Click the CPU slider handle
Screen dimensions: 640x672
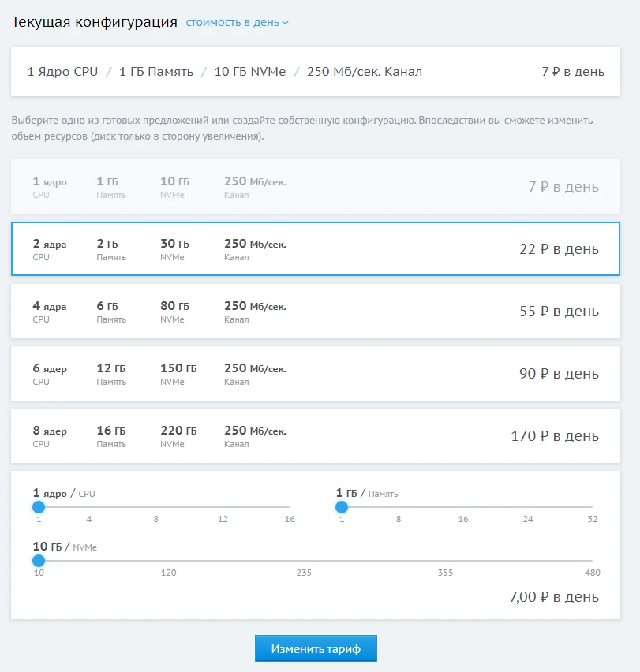pyautogui.click(x=38, y=507)
